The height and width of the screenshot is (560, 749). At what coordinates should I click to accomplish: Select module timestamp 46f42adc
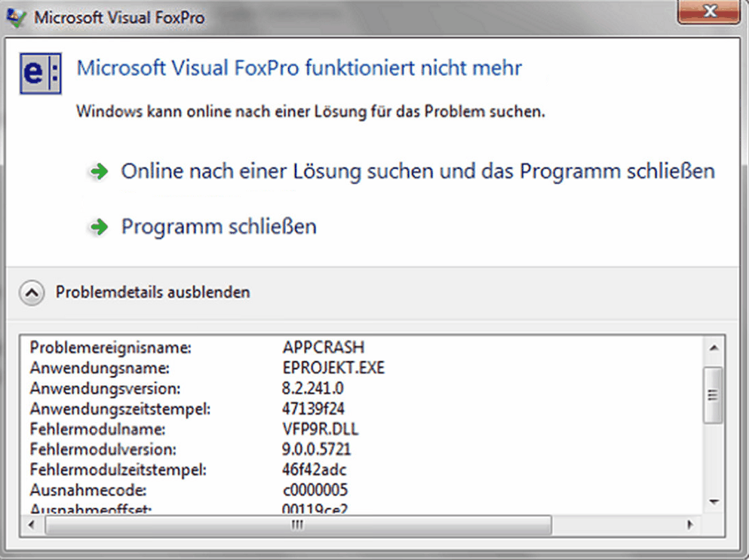(x=314, y=470)
